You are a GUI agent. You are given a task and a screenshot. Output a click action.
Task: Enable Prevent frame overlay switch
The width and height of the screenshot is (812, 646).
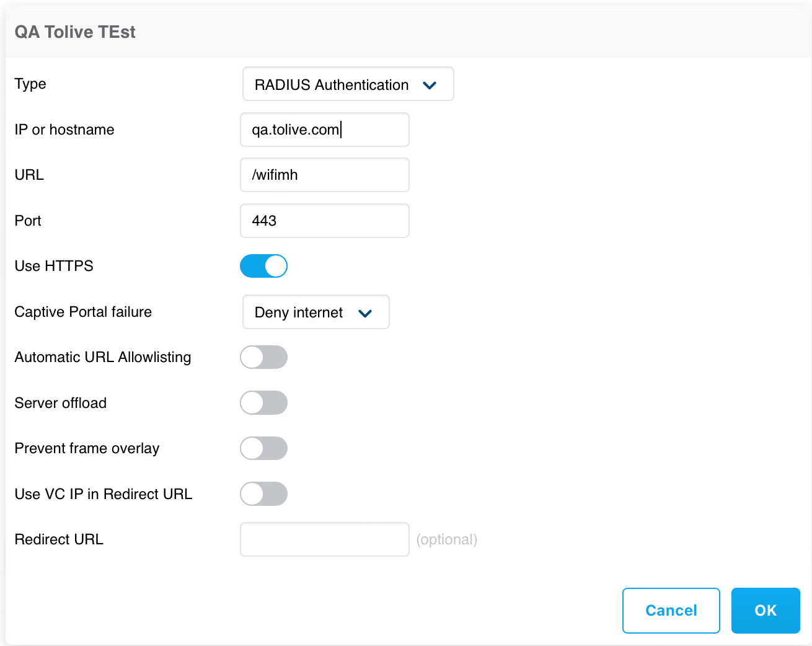[x=263, y=448]
